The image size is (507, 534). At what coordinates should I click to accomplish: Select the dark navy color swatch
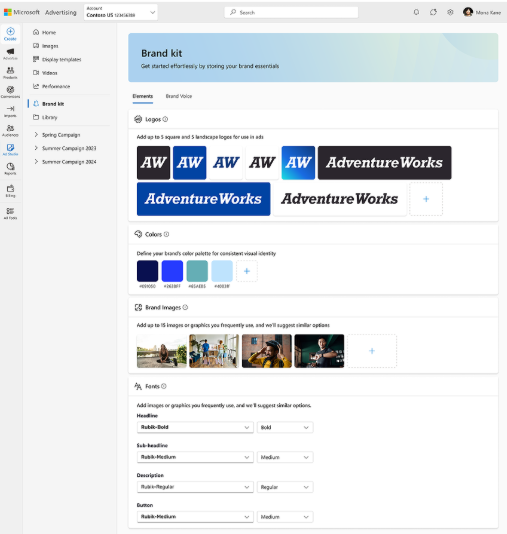(147, 271)
